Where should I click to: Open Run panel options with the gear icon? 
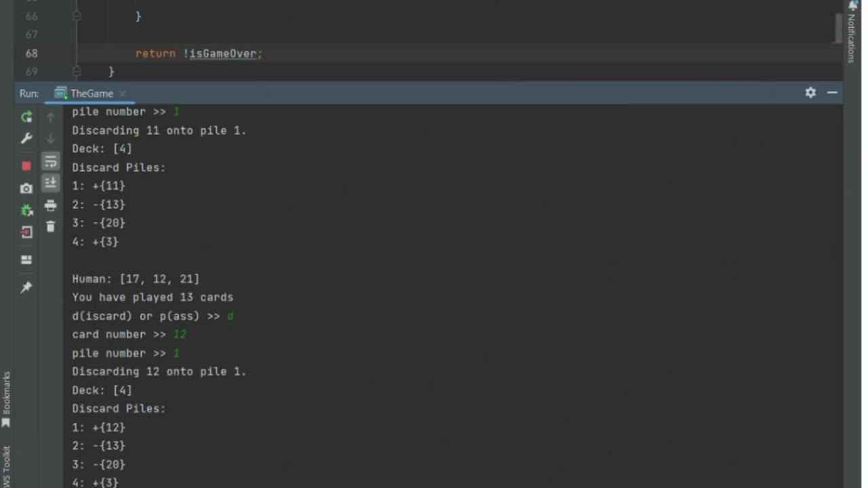pos(810,92)
